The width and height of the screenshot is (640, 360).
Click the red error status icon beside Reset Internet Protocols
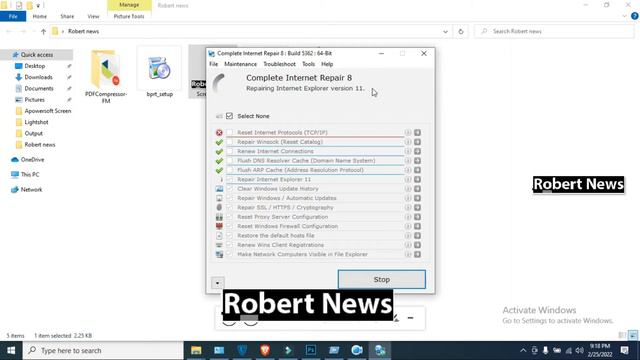point(219,133)
